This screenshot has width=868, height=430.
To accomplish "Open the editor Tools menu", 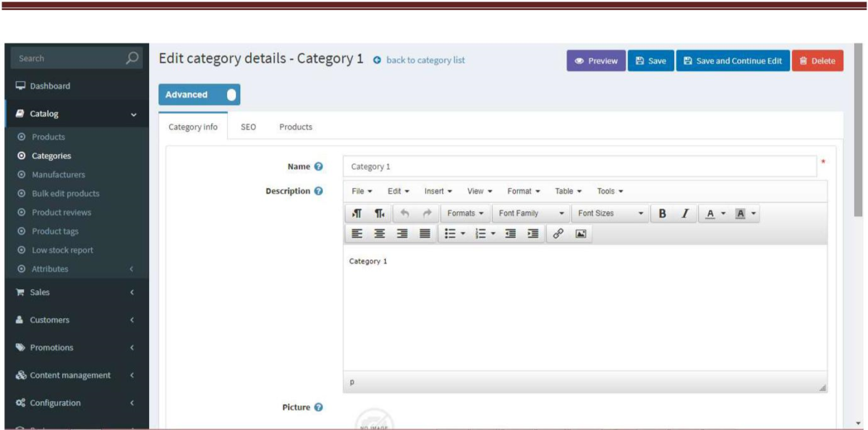I will click(x=610, y=191).
